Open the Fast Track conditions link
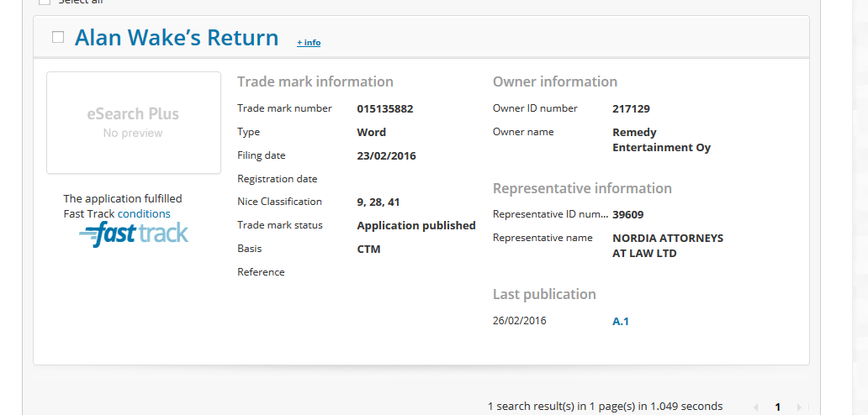 [144, 213]
